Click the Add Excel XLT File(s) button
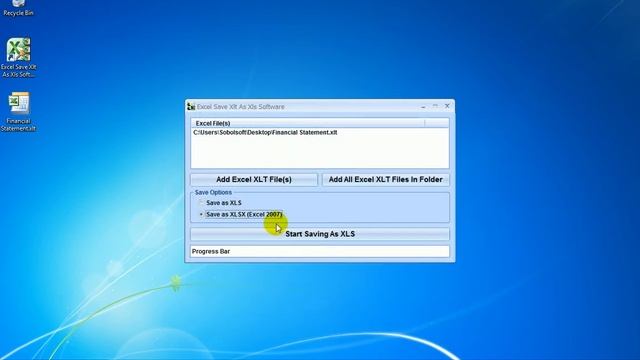This screenshot has width=640, height=360. pos(254,180)
